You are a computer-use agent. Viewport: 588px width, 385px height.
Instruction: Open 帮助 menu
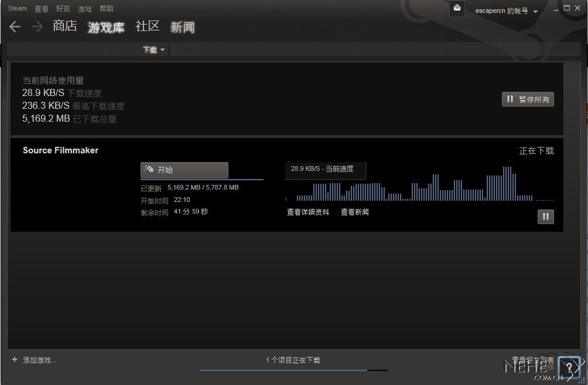click(x=107, y=9)
